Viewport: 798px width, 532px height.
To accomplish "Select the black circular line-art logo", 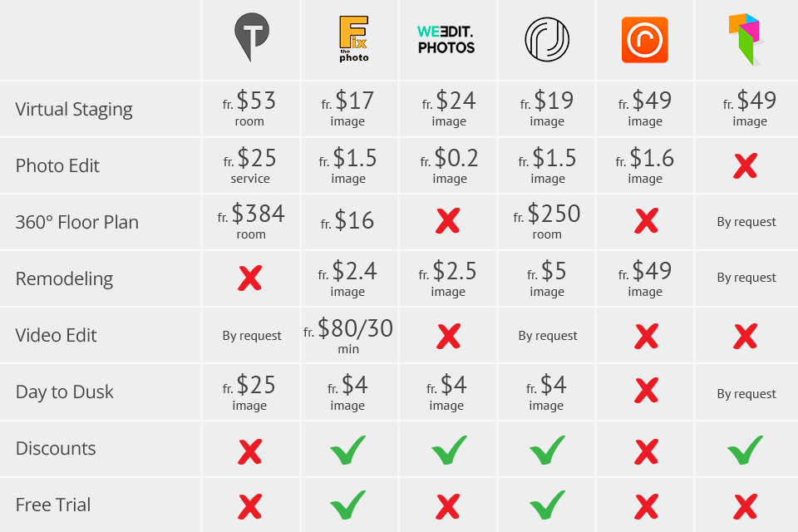I will [x=546, y=39].
